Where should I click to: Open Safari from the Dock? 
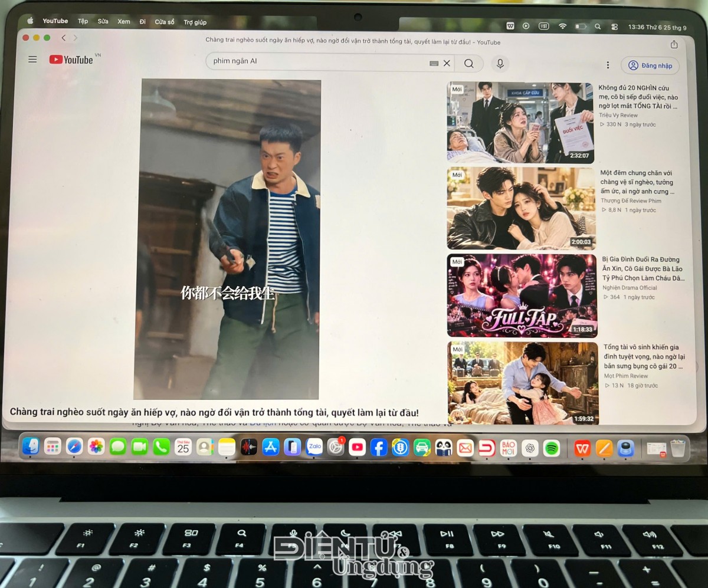pos(74,446)
